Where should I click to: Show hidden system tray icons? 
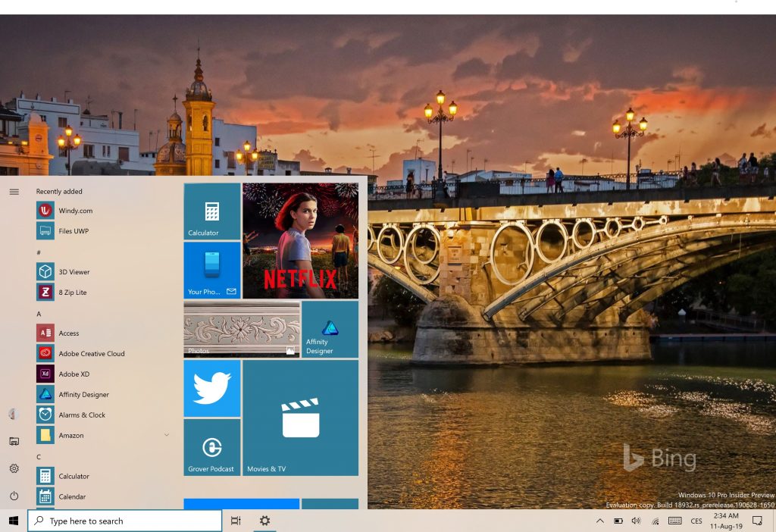pos(600,521)
